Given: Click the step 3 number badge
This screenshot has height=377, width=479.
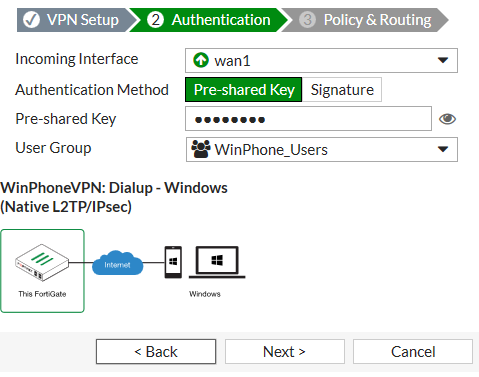Looking at the screenshot, I should pos(307,20).
